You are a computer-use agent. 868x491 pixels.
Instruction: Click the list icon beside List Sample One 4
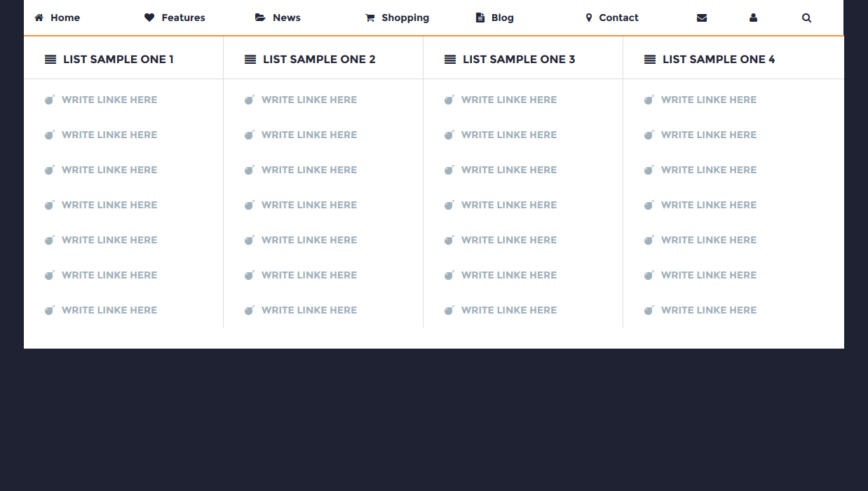tap(650, 60)
